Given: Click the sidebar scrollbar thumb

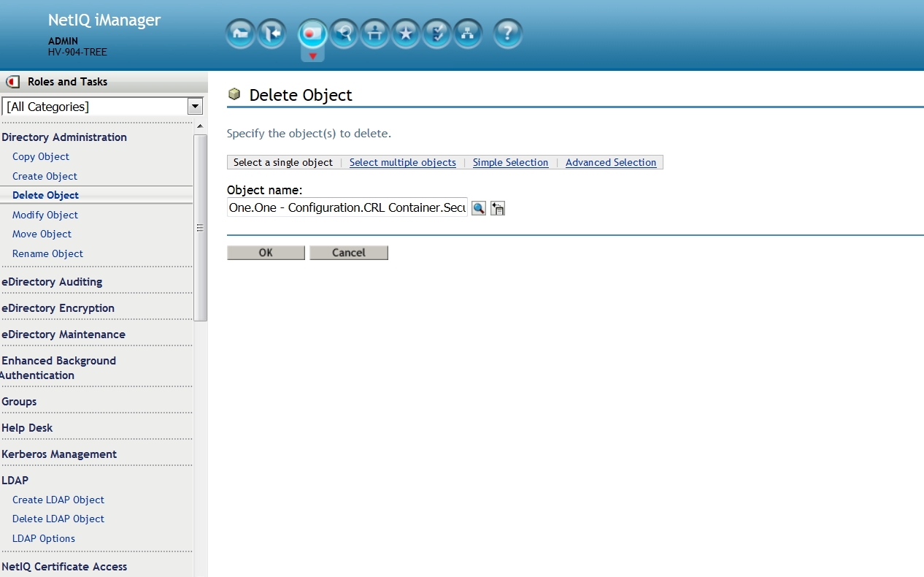Looking at the screenshot, I should 200,228.
